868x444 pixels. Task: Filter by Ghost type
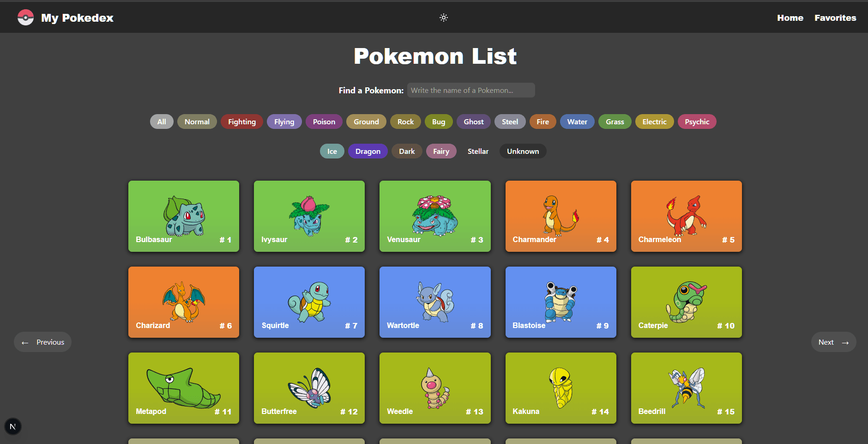(474, 122)
